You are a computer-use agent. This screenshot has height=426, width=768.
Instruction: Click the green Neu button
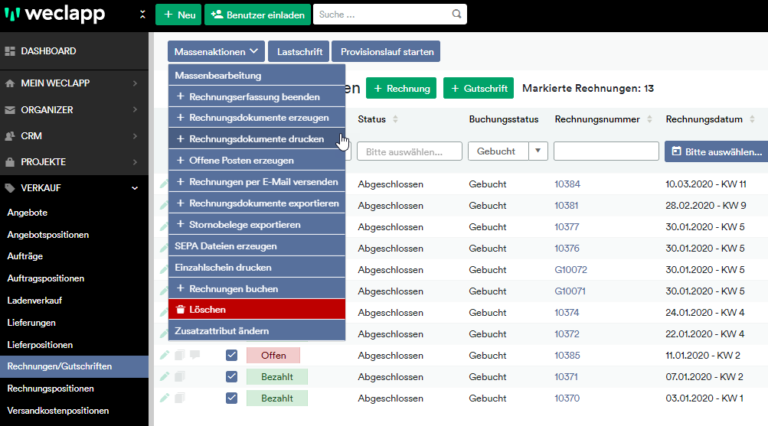[x=179, y=15]
